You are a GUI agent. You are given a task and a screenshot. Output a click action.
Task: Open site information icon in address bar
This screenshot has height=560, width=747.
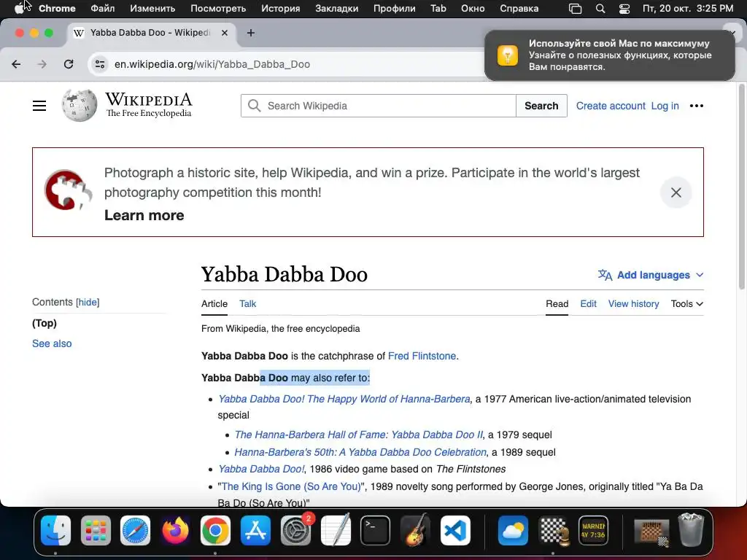point(99,64)
